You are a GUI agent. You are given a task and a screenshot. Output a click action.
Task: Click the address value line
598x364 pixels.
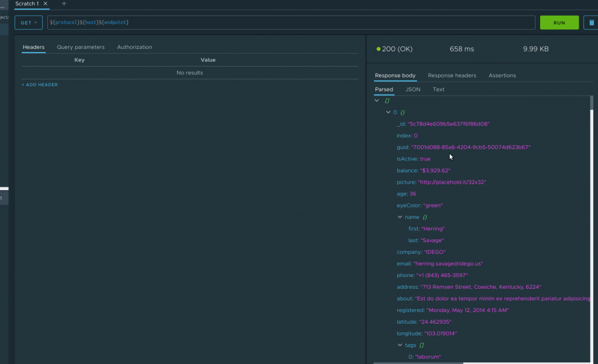[481, 286]
